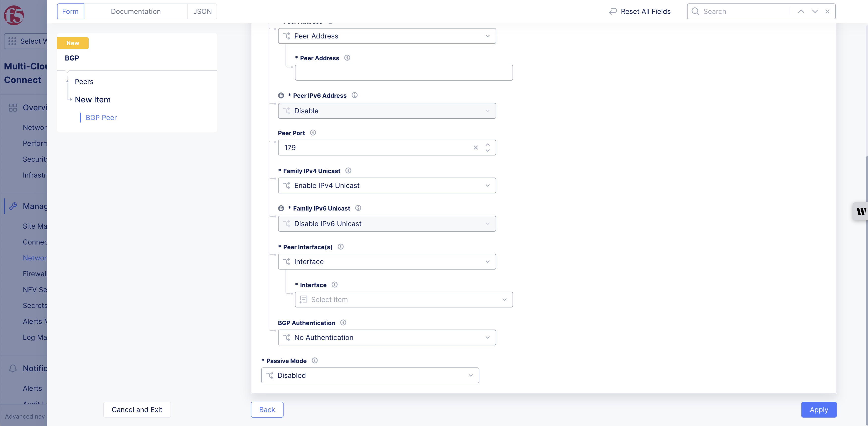Screen dimensions: 868x426
Task: Expand the BGP Authentication dropdown
Action: (386, 337)
